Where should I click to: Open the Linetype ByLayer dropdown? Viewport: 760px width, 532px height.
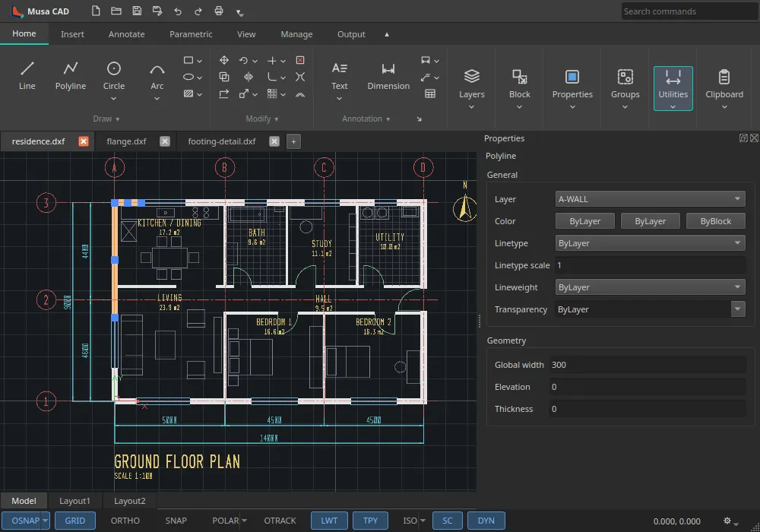click(650, 243)
